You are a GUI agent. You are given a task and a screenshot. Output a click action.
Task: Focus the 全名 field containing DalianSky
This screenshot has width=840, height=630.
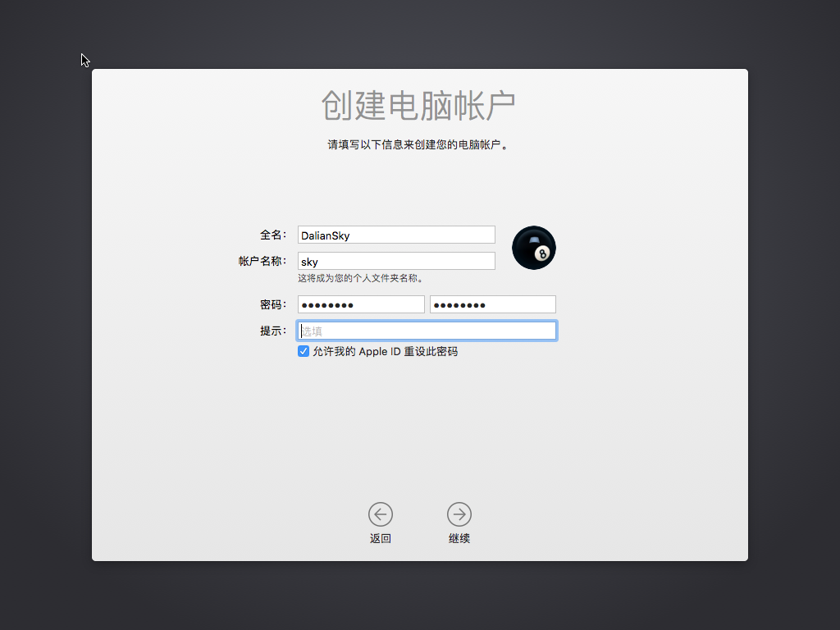[396, 235]
